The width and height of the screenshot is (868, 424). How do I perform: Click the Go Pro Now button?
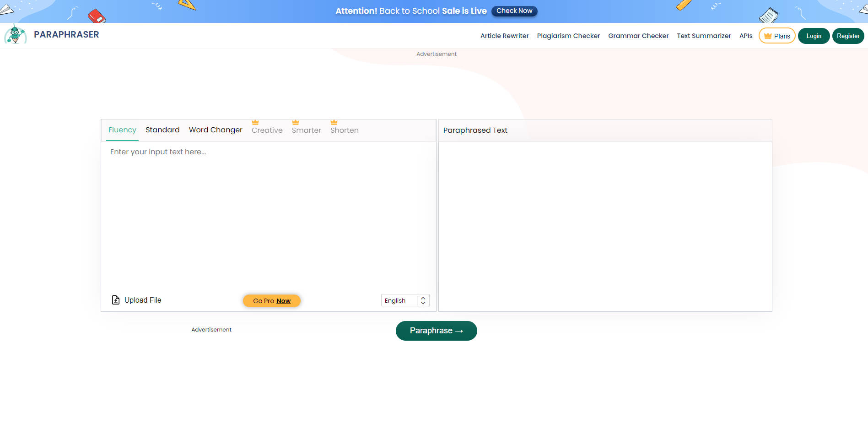click(272, 301)
